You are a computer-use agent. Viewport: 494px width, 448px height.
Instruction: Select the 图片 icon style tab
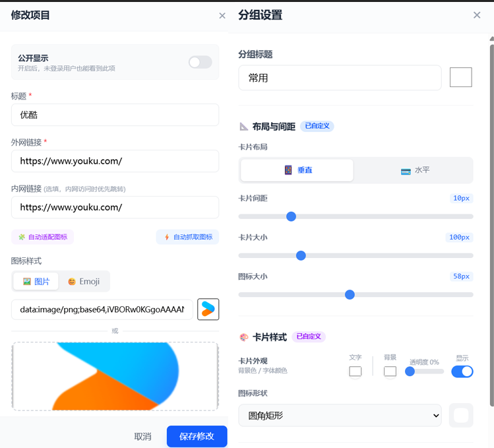tap(36, 281)
